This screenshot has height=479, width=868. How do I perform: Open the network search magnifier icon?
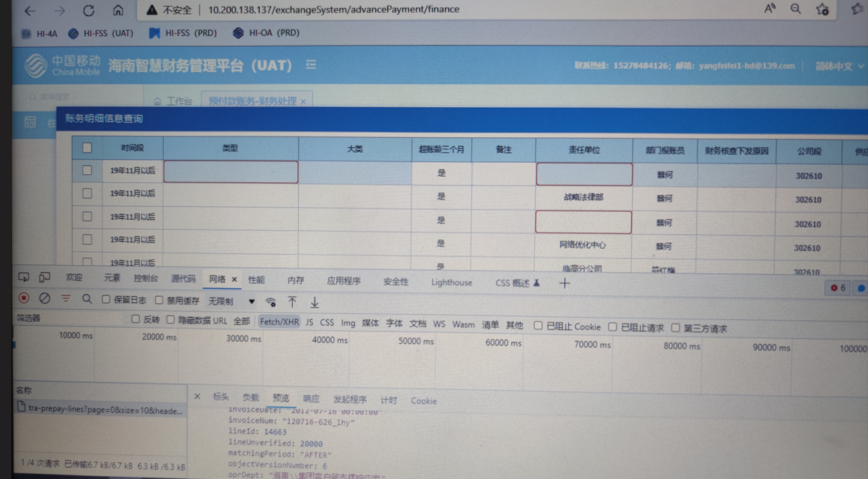tap(87, 299)
